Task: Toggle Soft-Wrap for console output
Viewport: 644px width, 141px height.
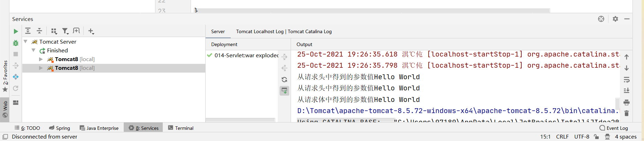Action: [627, 80]
